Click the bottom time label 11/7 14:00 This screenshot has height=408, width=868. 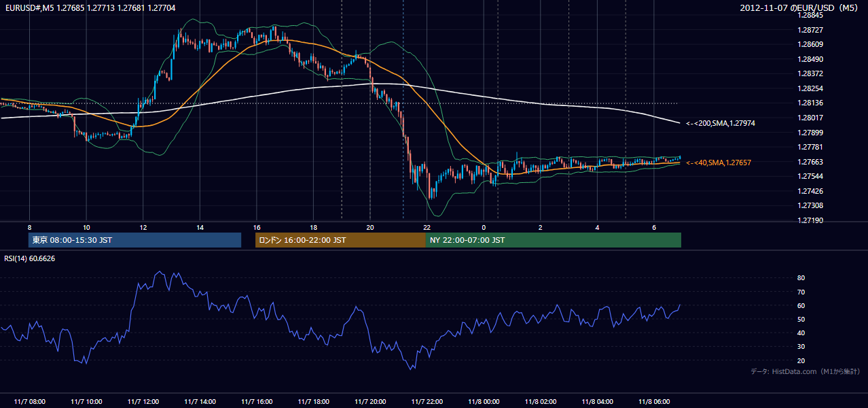pyautogui.click(x=200, y=402)
